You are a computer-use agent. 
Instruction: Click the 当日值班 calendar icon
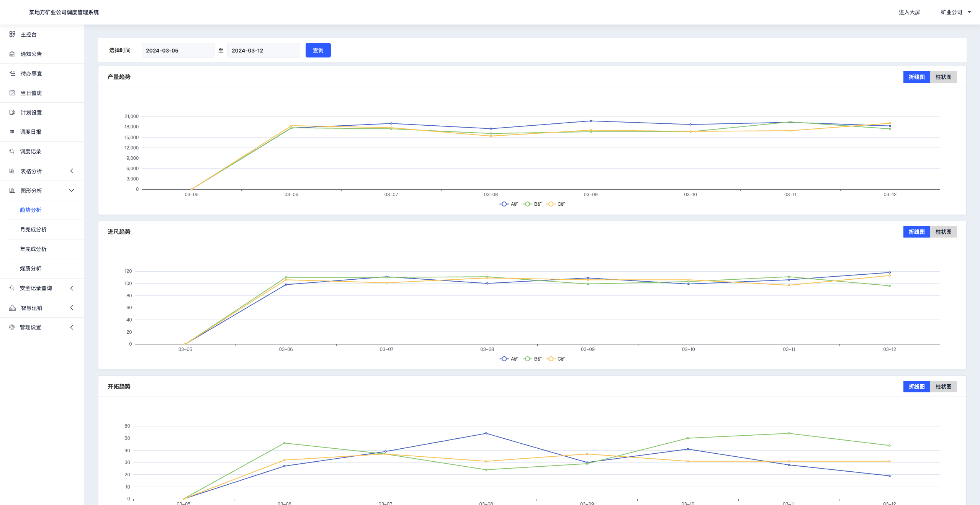click(12, 93)
